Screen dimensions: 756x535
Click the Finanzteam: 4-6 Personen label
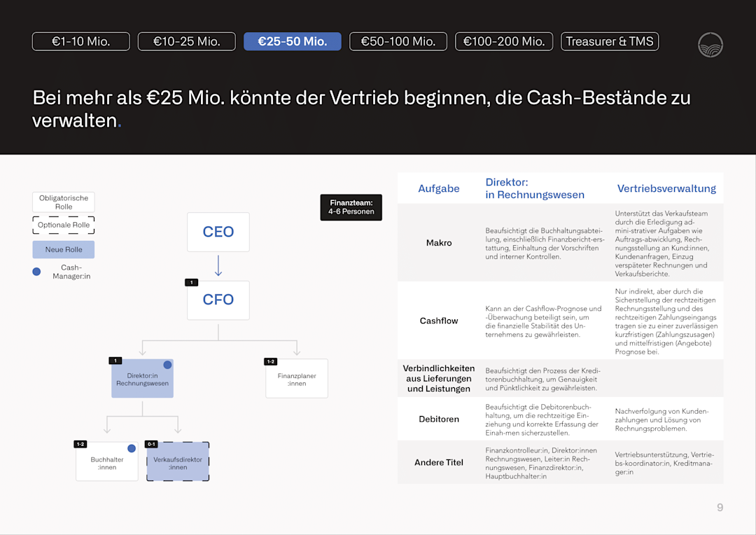tap(351, 207)
